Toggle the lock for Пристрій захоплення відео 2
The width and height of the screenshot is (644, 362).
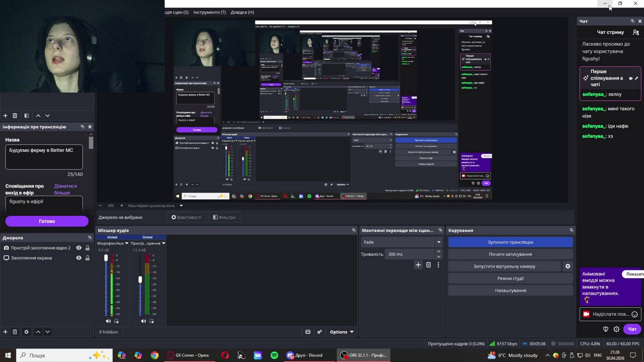pos(88,248)
